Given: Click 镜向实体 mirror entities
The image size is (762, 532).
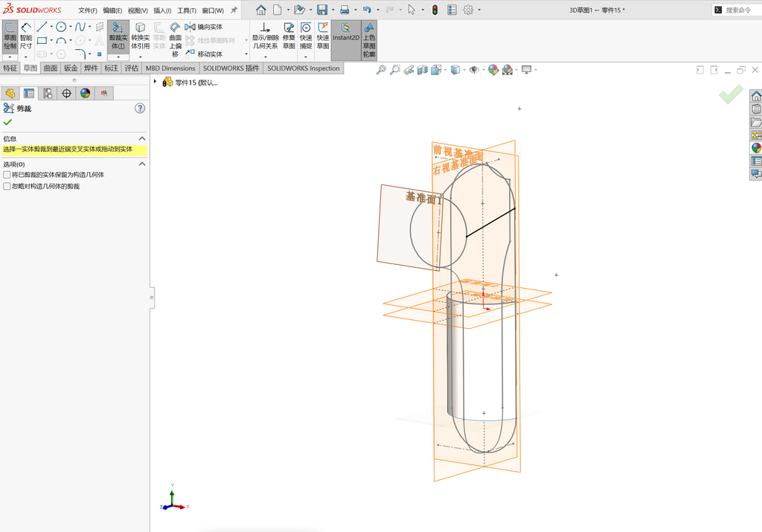Looking at the screenshot, I should click(x=204, y=27).
